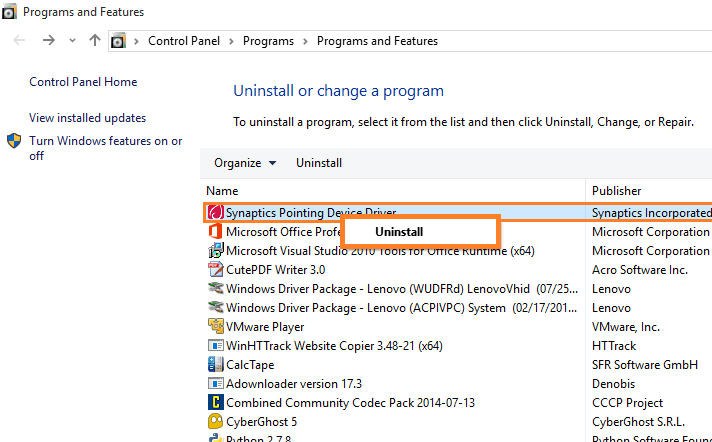Screen dimensions: 712x442
Task: Click the Microsoft Office program icon
Action: 214,232
